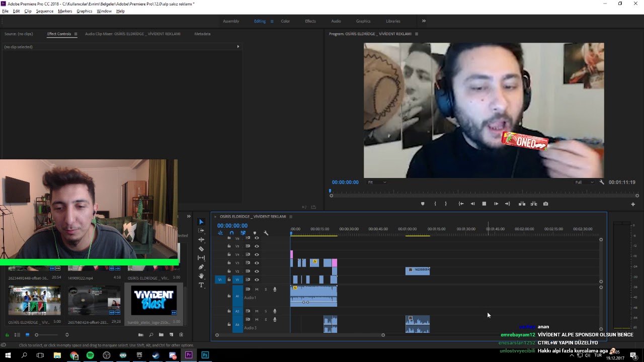Click Clear trash icon in Project panel
Image resolution: width=644 pixels, height=362 pixels.
click(182, 335)
